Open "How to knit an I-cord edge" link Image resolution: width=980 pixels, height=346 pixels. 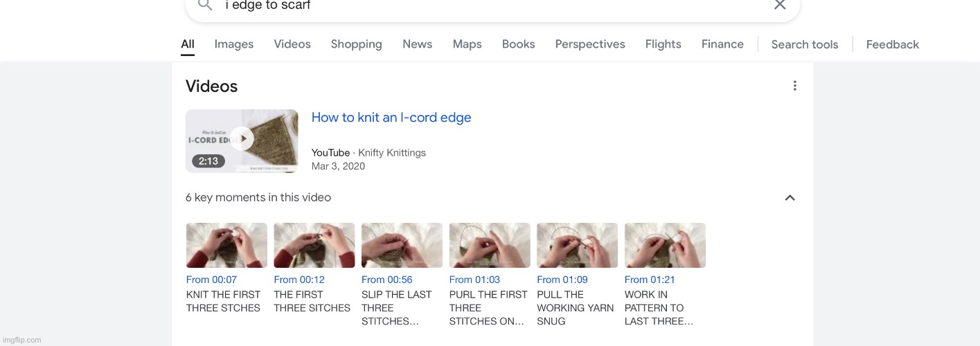coord(391,118)
